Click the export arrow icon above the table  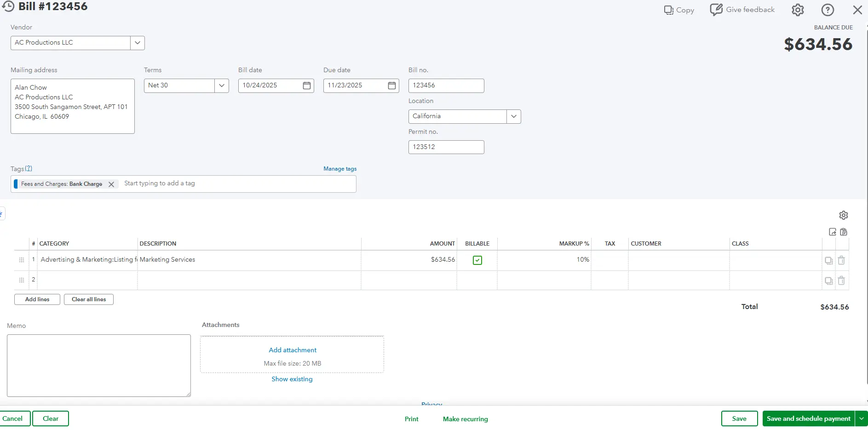click(x=833, y=232)
